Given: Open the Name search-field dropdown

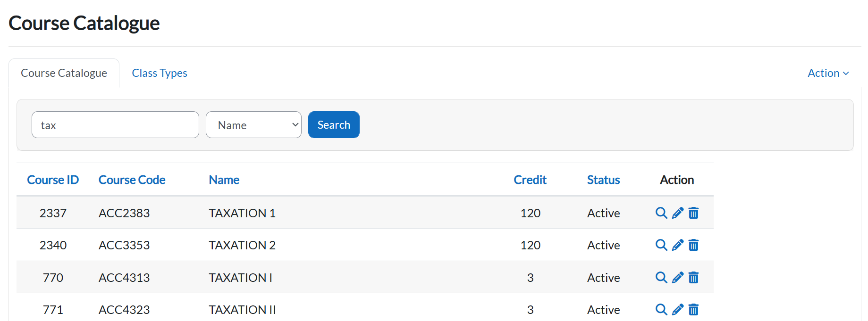Looking at the screenshot, I should coord(253,125).
